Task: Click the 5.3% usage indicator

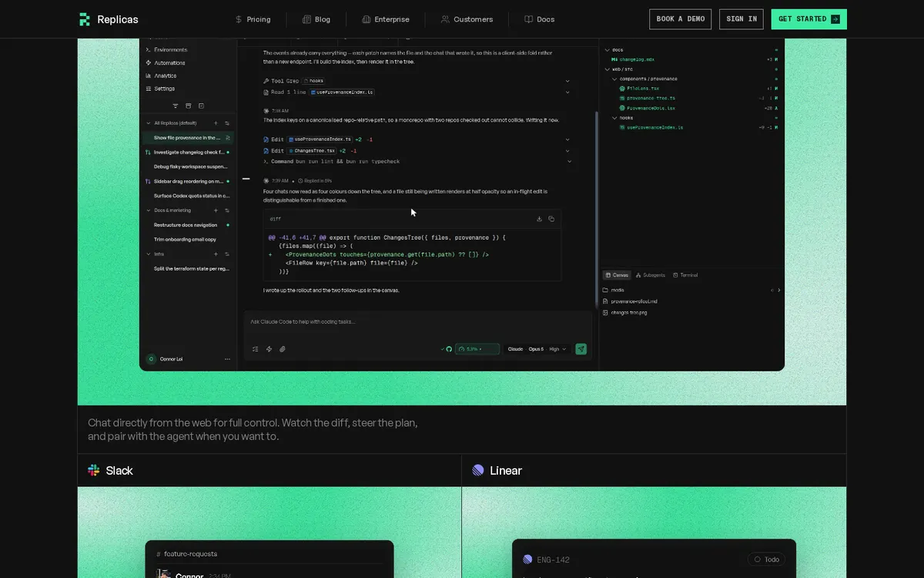Action: (x=478, y=349)
